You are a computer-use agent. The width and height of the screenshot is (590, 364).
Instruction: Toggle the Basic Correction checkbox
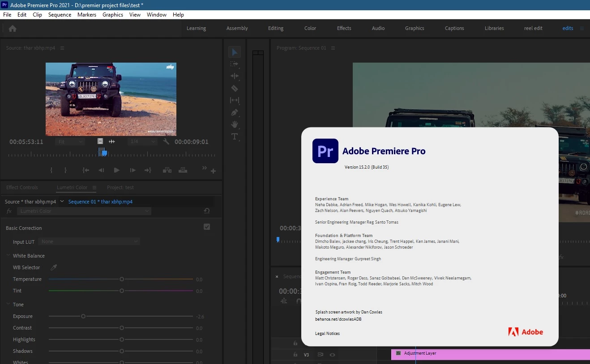pyautogui.click(x=207, y=227)
